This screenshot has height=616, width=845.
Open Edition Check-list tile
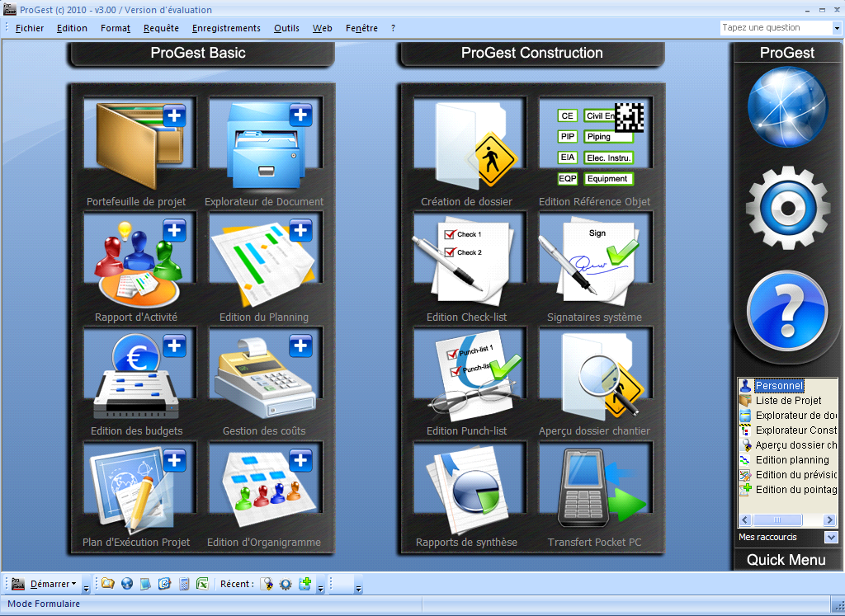click(464, 262)
